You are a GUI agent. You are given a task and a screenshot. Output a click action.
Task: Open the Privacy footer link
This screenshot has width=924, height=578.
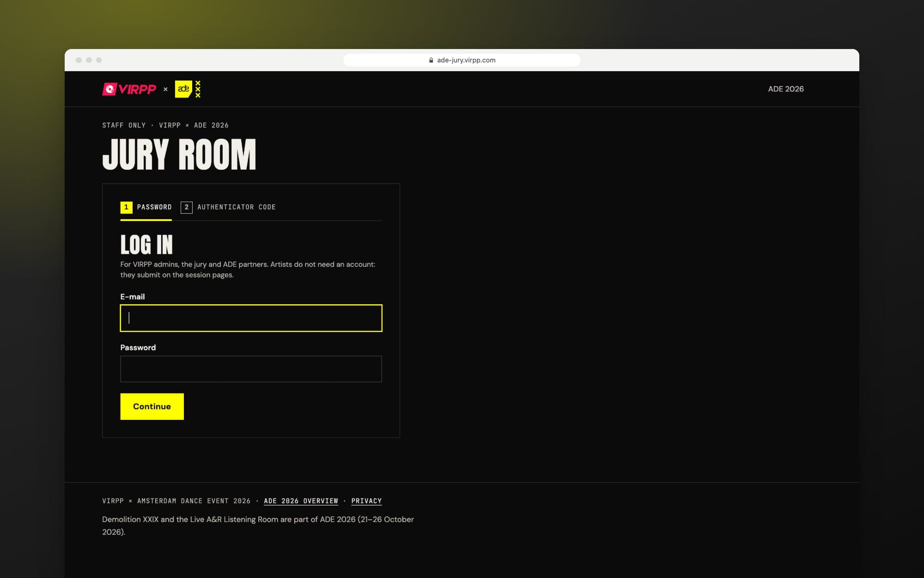pos(366,501)
